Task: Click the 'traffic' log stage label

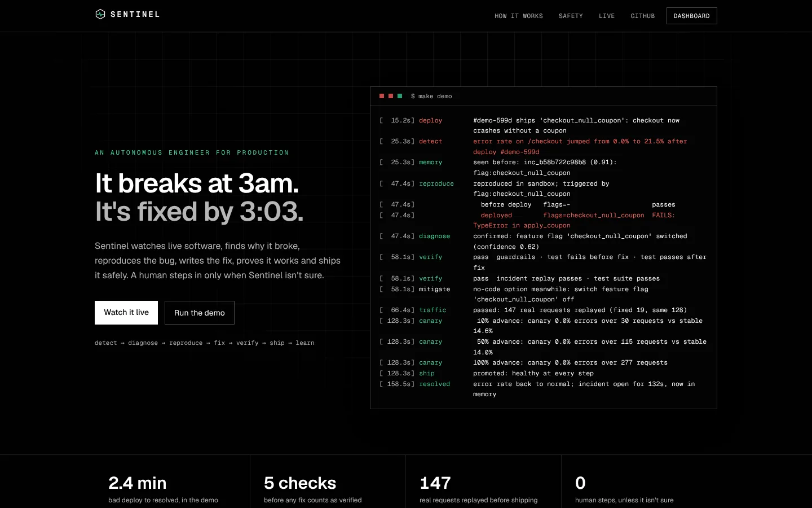Action: point(433,310)
